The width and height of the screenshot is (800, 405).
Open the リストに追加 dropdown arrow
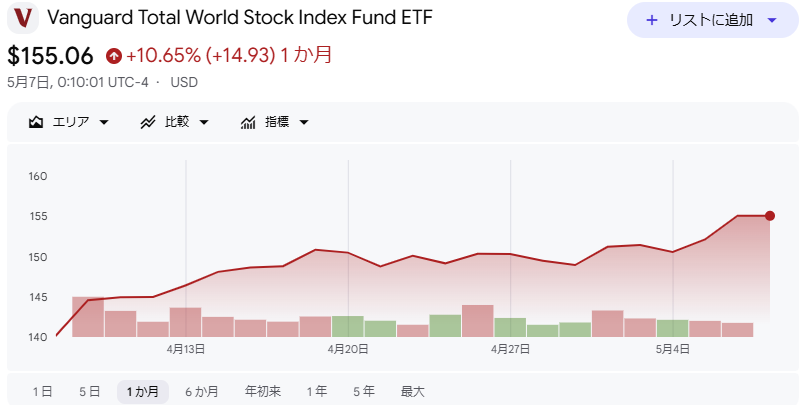[772, 20]
